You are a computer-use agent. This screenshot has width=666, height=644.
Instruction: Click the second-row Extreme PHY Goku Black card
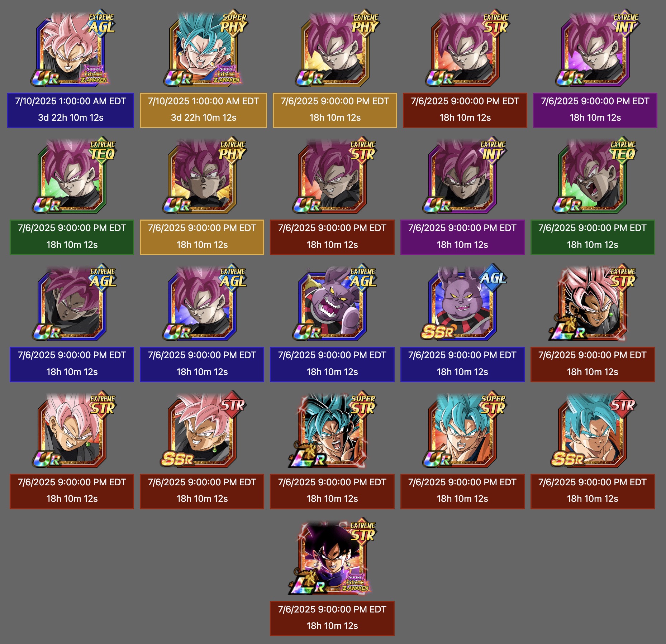point(202,175)
